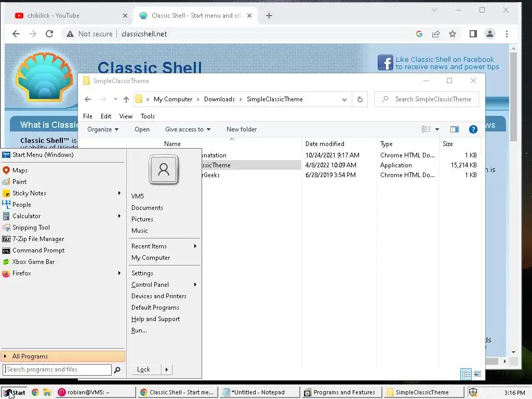Click the Chrome address bar URL
This screenshot has width=532, height=399.
144,34
